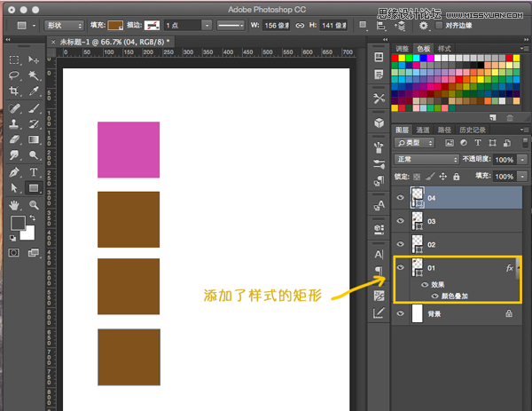
Task: Choose the Crop tool
Action: click(14, 91)
